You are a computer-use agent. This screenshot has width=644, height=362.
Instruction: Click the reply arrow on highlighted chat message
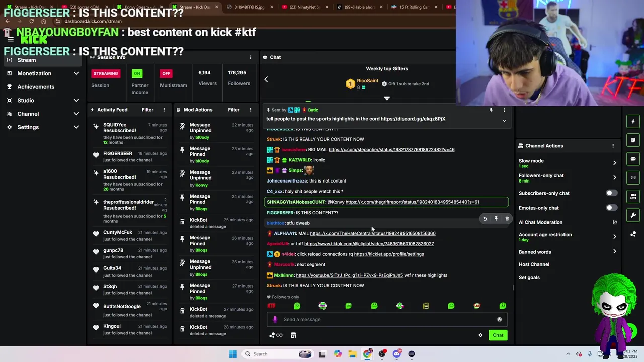(x=485, y=219)
